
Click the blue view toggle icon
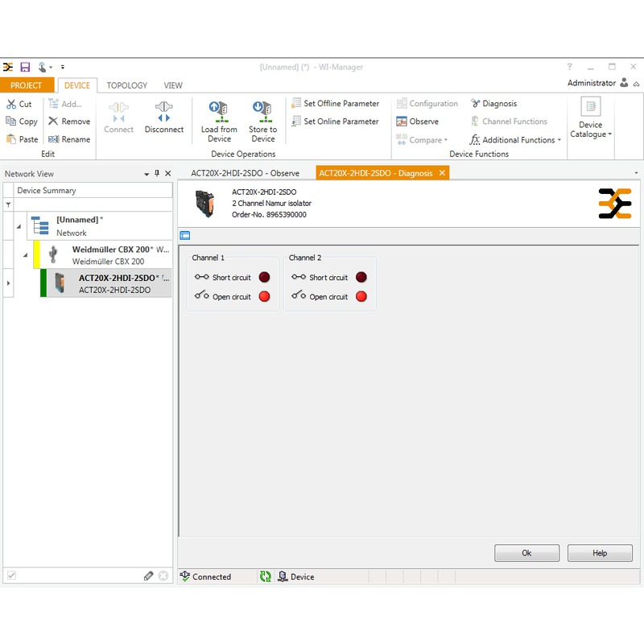coord(185,235)
